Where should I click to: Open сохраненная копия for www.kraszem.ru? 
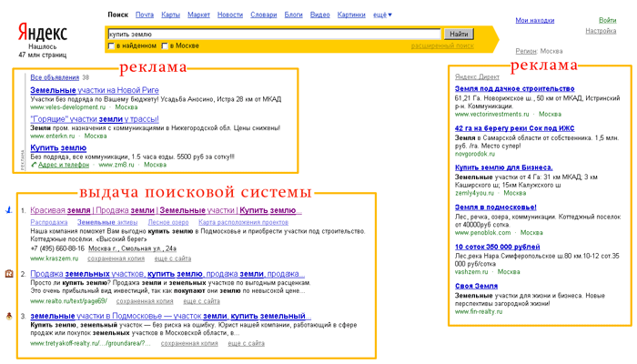[x=116, y=258]
